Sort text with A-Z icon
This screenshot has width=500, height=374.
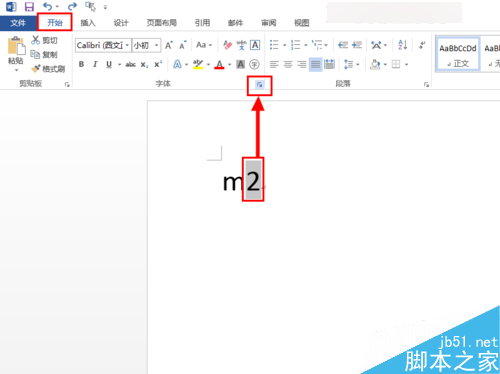pyautogui.click(x=402, y=45)
